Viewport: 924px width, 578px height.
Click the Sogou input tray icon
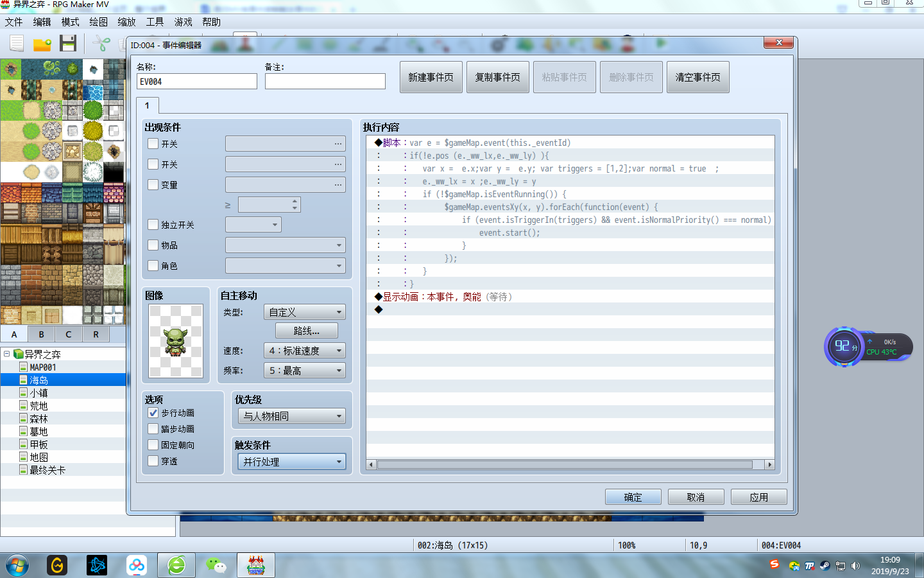tap(774, 563)
